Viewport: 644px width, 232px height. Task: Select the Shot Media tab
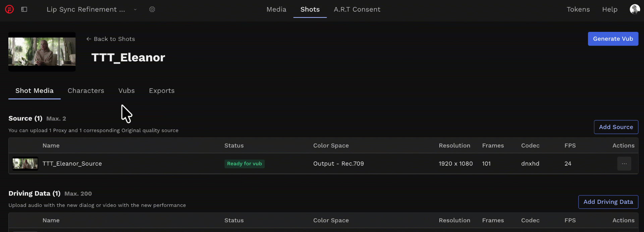click(35, 91)
